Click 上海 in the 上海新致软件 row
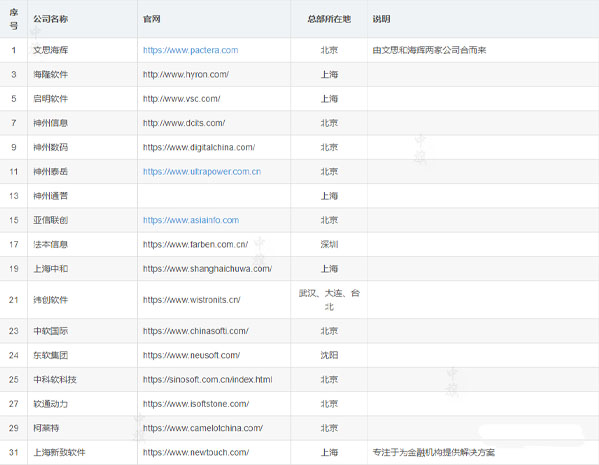599x465 pixels. click(x=329, y=452)
